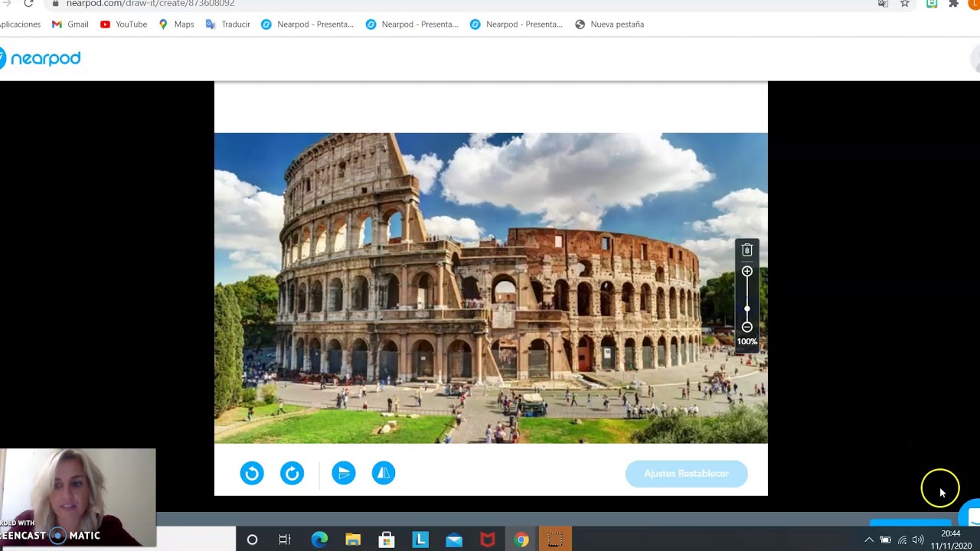980x551 pixels.
Task: Open YouTube bookmark
Action: click(123, 24)
